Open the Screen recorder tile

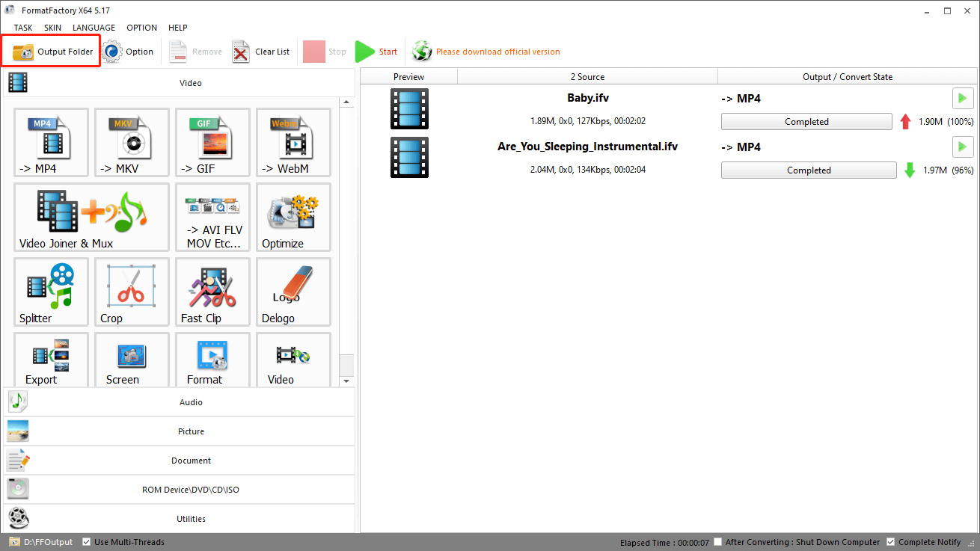132,360
